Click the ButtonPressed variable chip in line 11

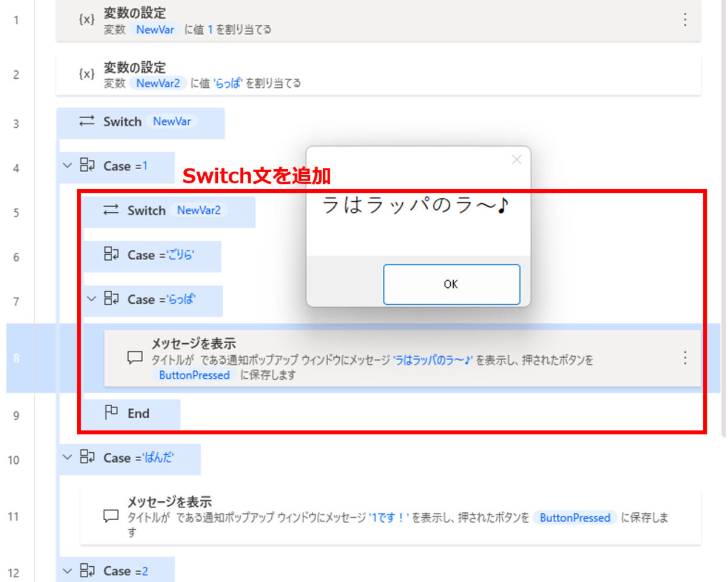point(575,518)
